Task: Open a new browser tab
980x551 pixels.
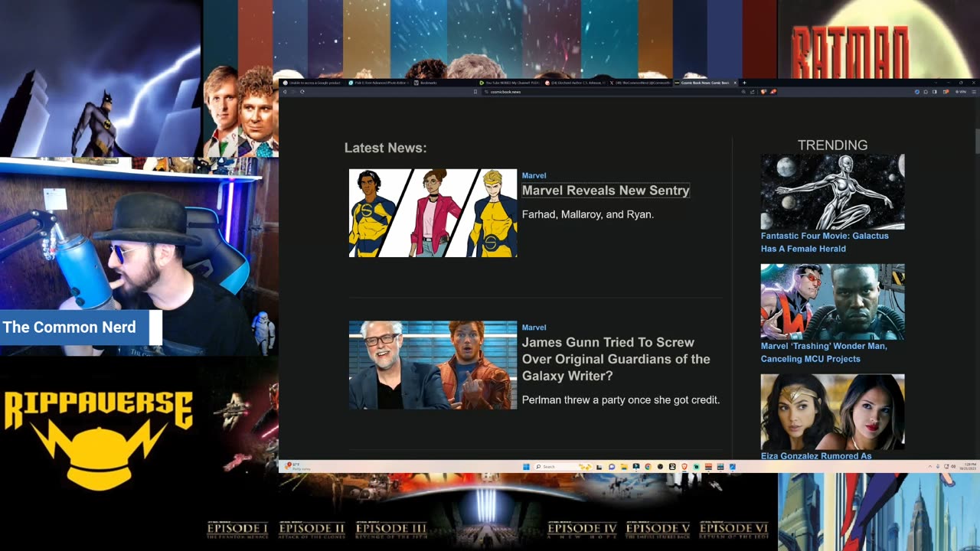Action: 744,83
